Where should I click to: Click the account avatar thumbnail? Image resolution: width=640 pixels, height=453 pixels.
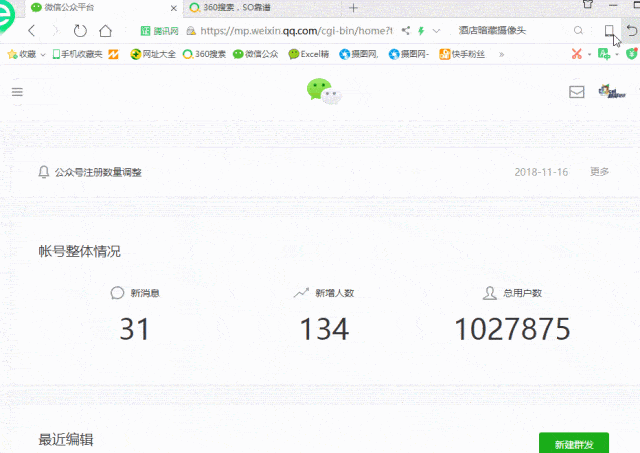(x=611, y=91)
